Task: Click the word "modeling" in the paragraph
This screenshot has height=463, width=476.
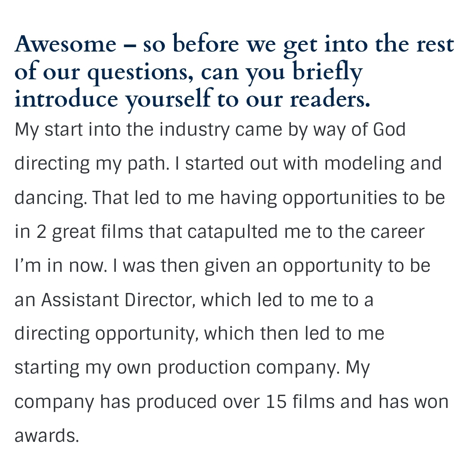Action: tap(364, 164)
